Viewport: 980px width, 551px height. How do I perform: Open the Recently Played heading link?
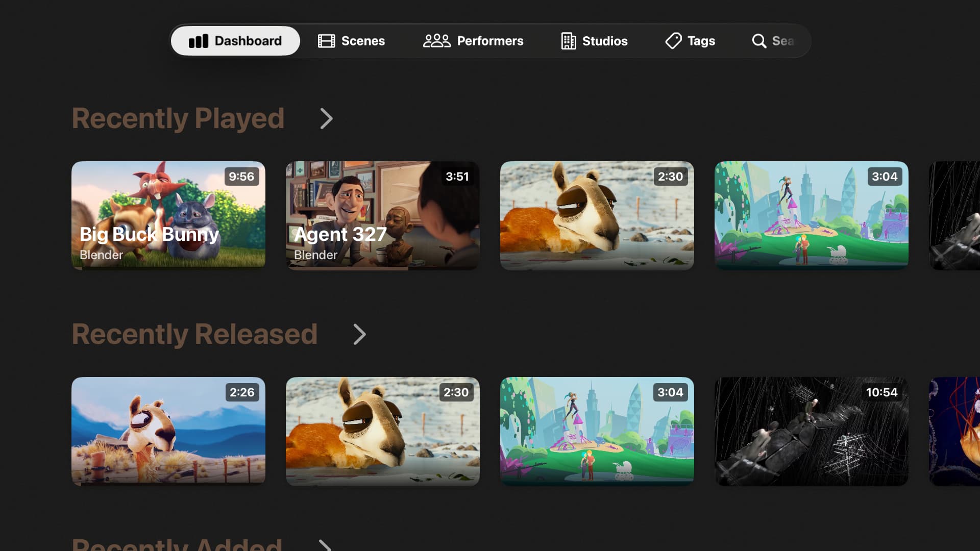pos(178,119)
